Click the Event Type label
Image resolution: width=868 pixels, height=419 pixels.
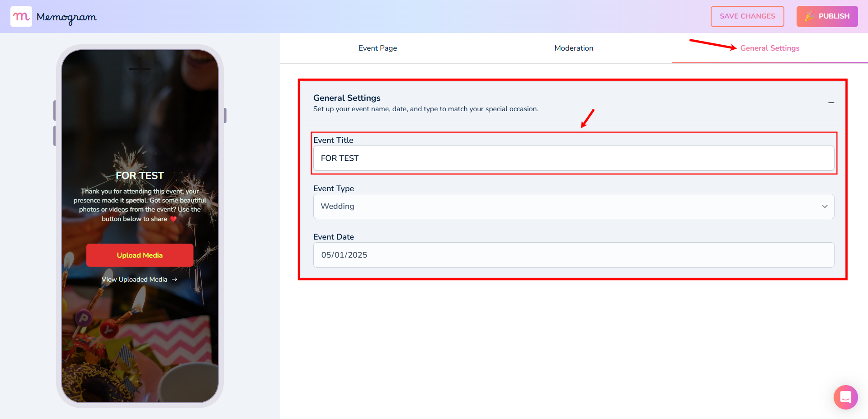tap(334, 188)
